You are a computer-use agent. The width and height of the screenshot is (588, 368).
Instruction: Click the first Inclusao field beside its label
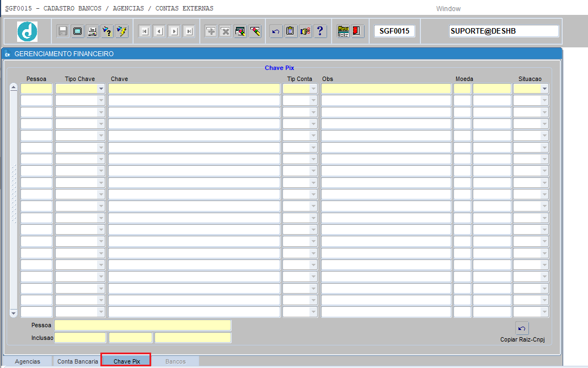80,338
